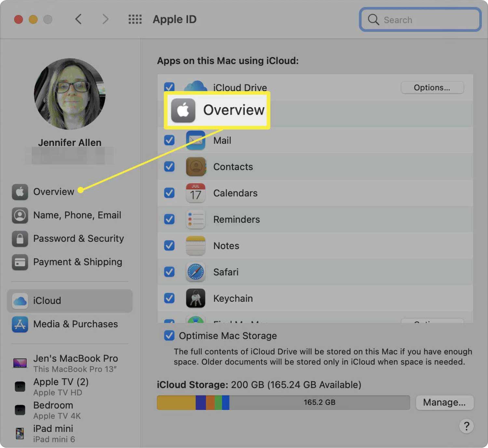Click the Safari compass icon

[196, 272]
